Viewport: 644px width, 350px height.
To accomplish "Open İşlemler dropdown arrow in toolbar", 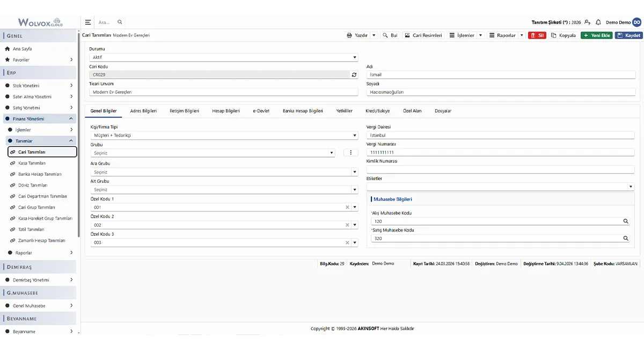I will (x=480, y=35).
